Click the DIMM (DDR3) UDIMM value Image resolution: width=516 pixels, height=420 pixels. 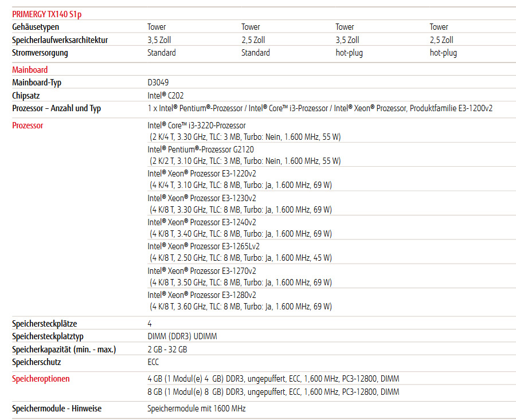[x=182, y=336]
